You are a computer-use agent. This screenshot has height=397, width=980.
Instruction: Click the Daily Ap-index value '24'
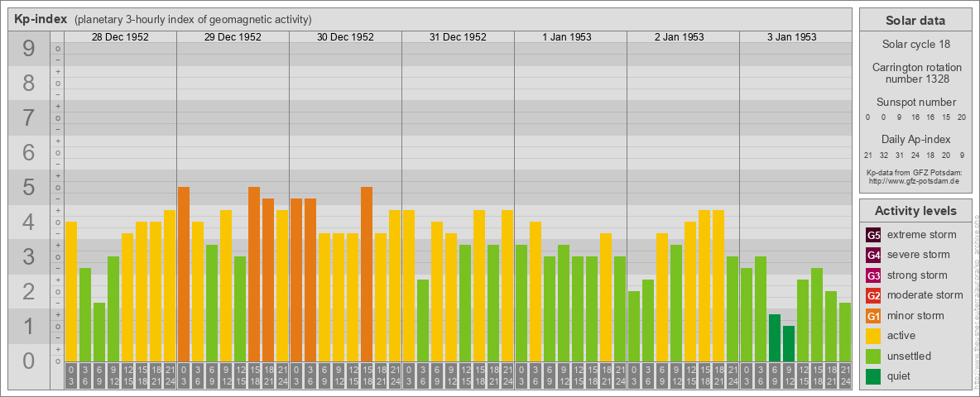coord(915,155)
